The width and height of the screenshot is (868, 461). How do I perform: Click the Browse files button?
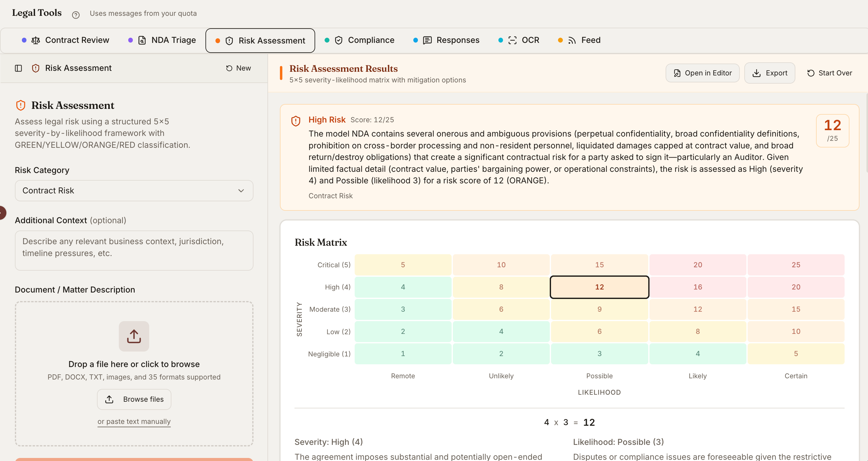134,399
